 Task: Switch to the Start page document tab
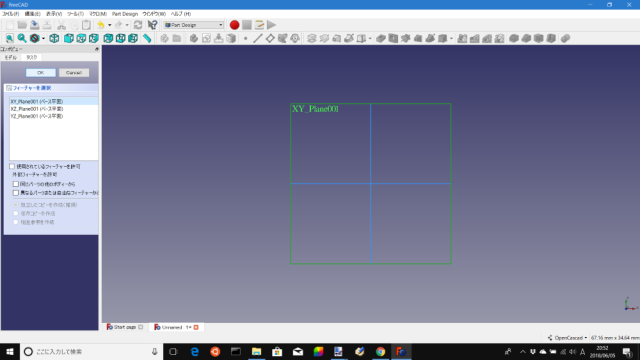click(125, 327)
